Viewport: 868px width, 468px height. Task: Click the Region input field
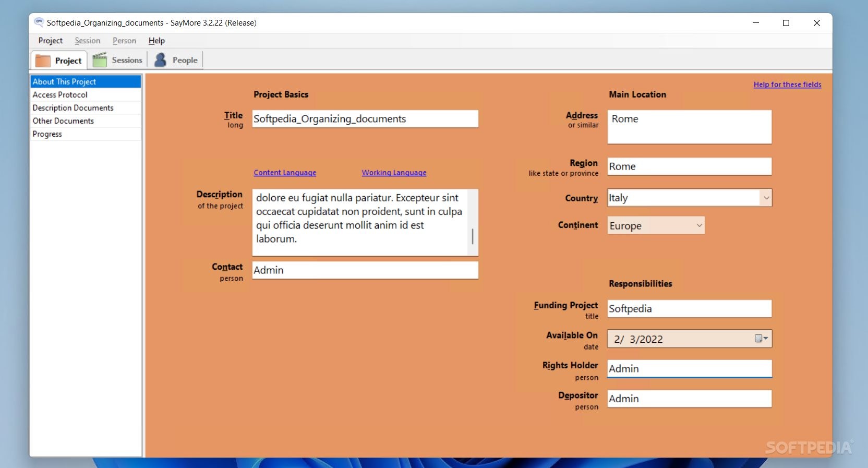(689, 166)
